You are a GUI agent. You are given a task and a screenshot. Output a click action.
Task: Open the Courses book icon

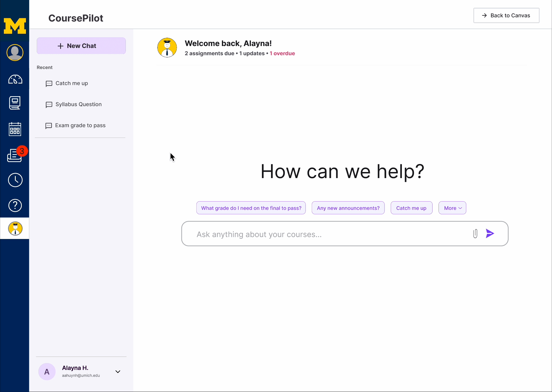pyautogui.click(x=15, y=103)
